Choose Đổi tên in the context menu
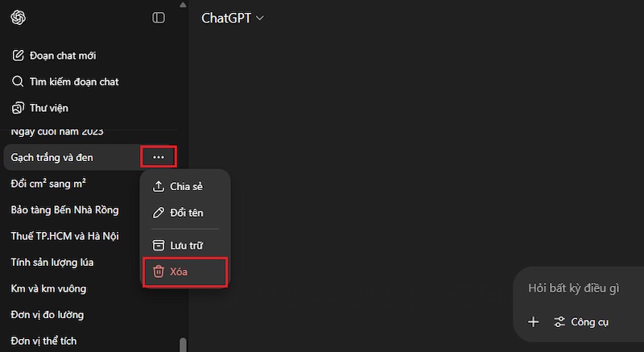 (x=185, y=213)
